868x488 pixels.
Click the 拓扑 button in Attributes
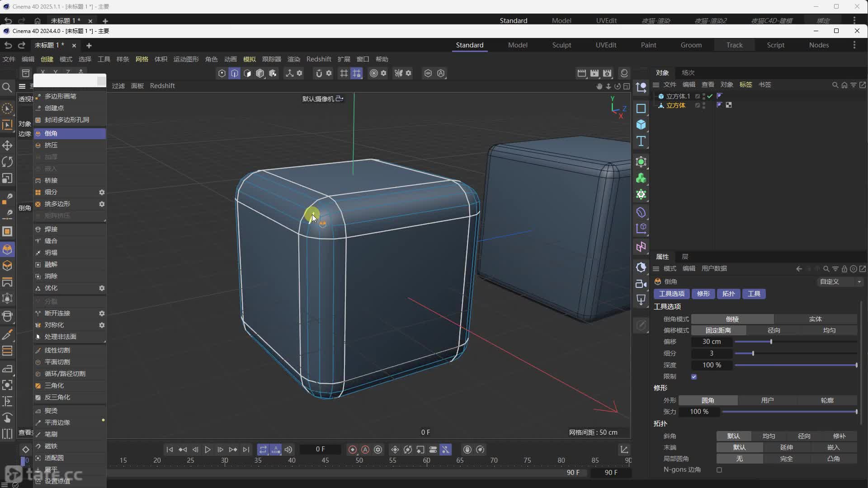729,294
